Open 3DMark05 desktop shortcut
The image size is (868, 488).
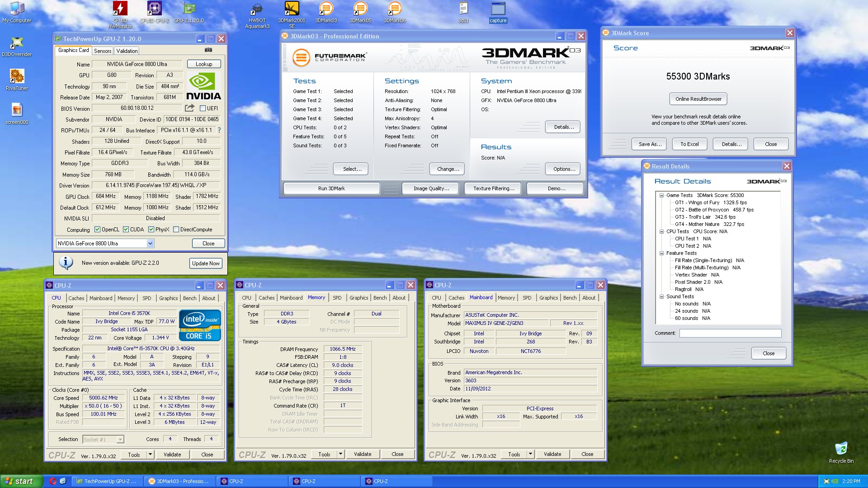(x=360, y=12)
